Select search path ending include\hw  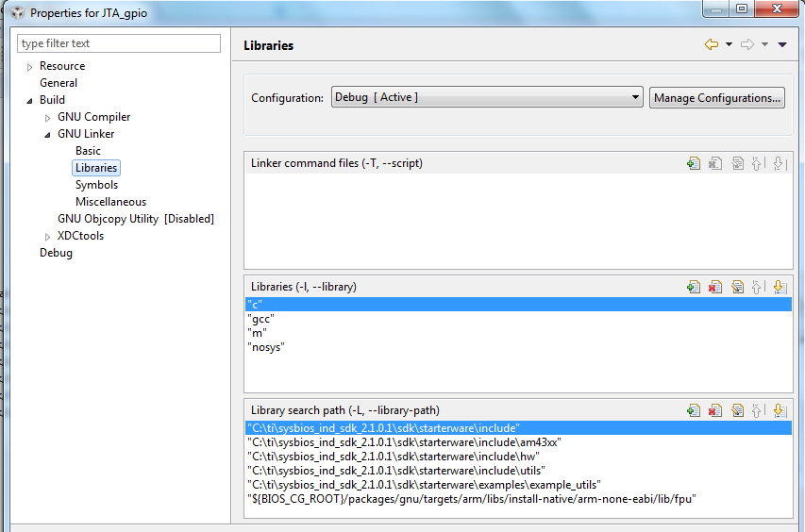tap(518, 457)
